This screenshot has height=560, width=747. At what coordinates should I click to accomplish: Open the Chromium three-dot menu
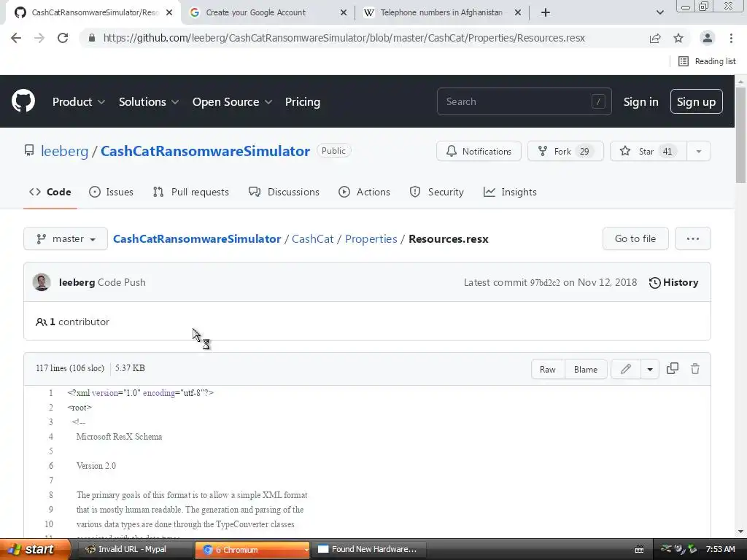[731, 38]
